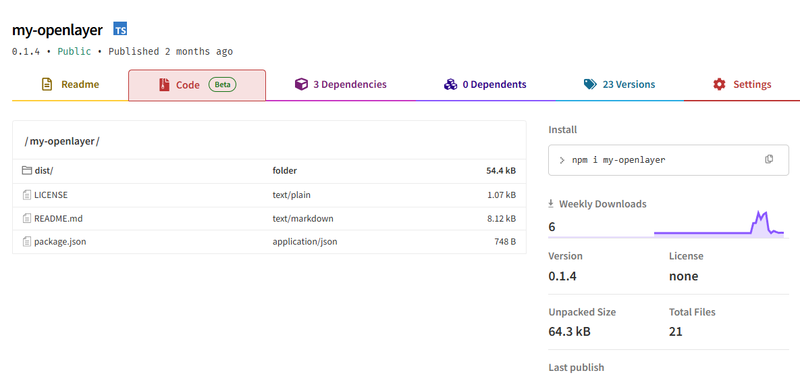Open the LICENSE file
This screenshot has height=377, width=800.
tap(51, 195)
